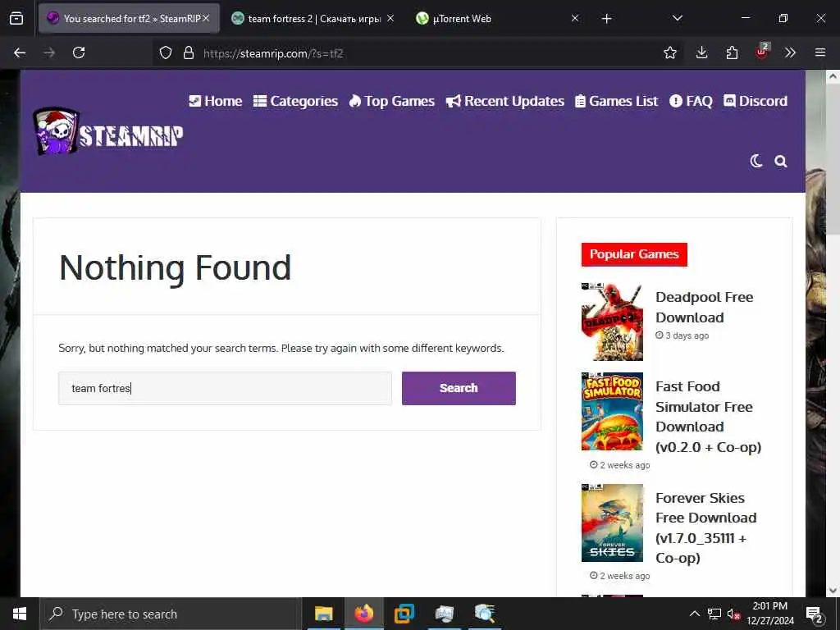
Task: Bookmark this page with the star icon
Action: coord(669,52)
